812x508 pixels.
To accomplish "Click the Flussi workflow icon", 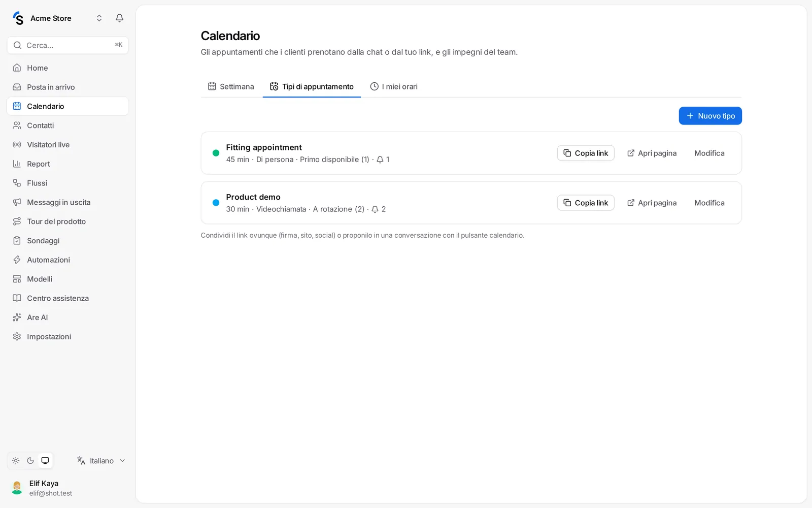I will point(17,183).
